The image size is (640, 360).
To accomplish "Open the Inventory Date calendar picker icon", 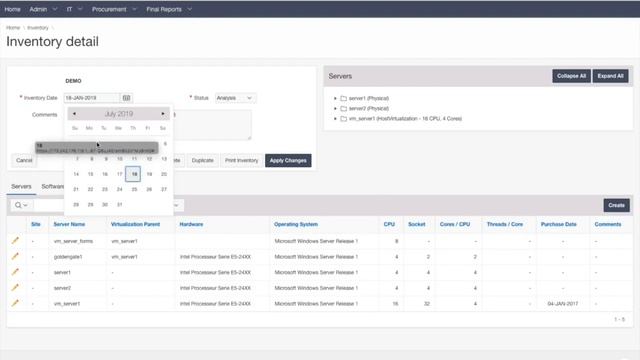I will pyautogui.click(x=127, y=98).
